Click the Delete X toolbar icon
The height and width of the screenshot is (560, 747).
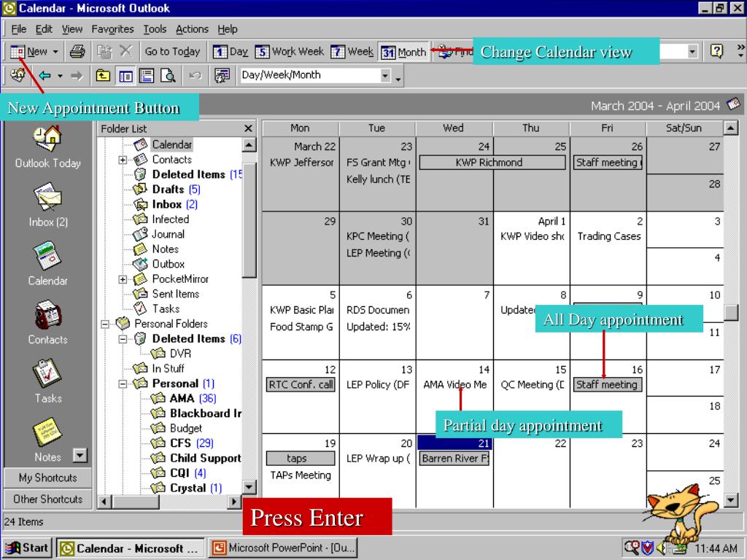coord(125,51)
